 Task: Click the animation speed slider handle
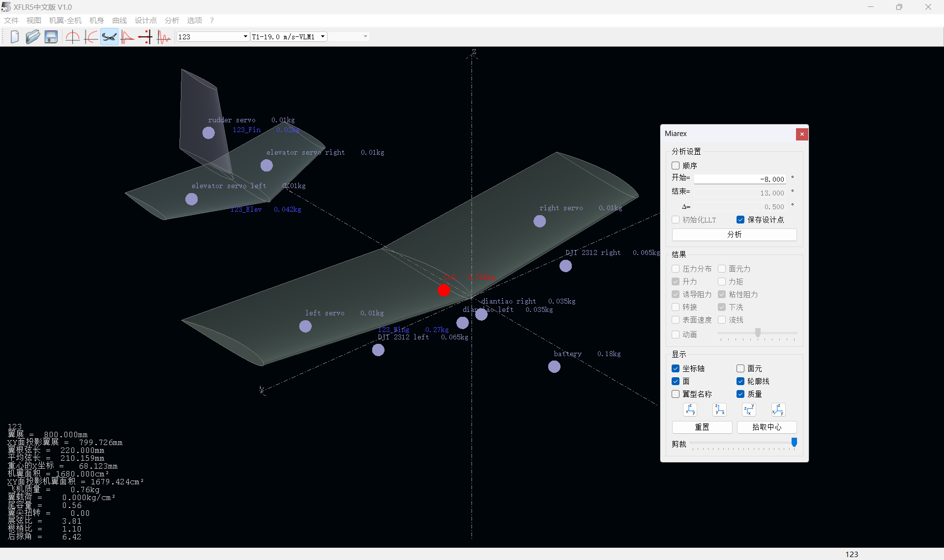(758, 333)
